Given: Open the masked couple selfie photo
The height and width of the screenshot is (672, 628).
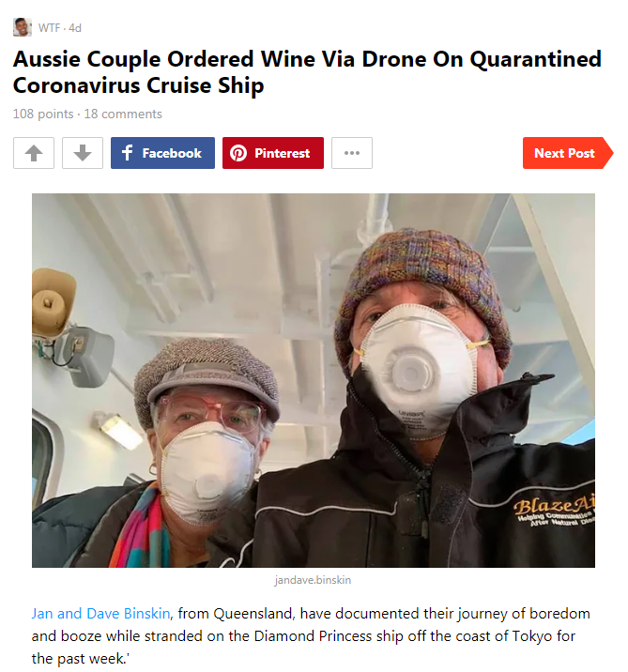Looking at the screenshot, I should [x=314, y=380].
